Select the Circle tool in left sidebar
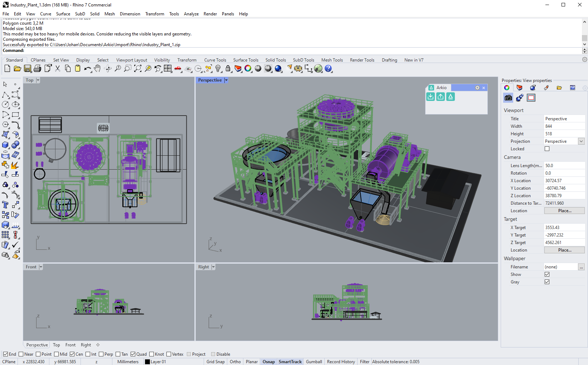Viewport: 588px width, 365px height. pos(6,104)
